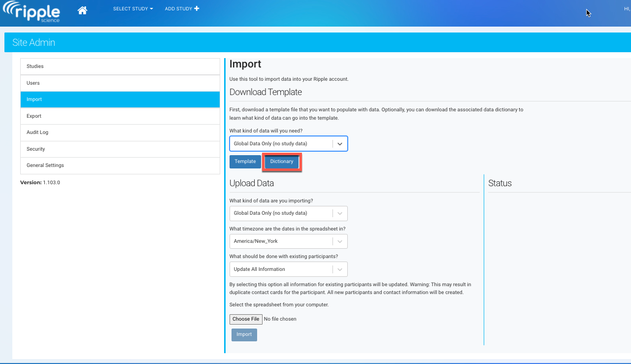Screen dimensions: 631x364
Task: Click Add Study plus button
Action: 182,9
